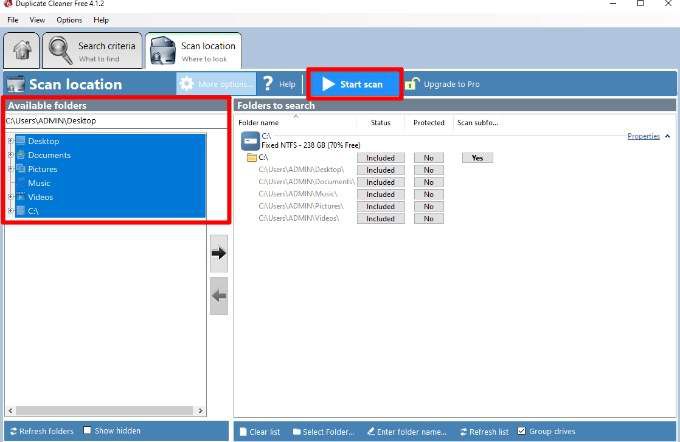Toggle Included status for Music row
The width and height of the screenshot is (680, 442).
(x=380, y=194)
